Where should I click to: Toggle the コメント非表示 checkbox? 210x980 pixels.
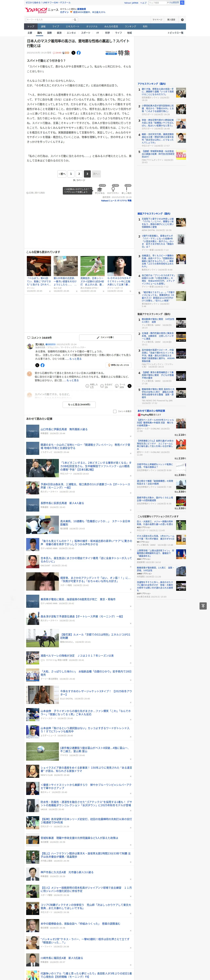click(x=115, y=411)
